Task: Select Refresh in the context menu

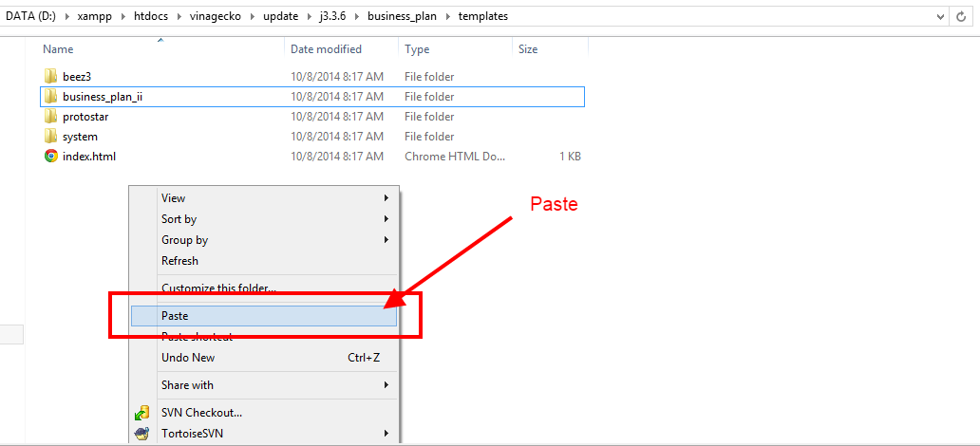Action: [x=179, y=261]
